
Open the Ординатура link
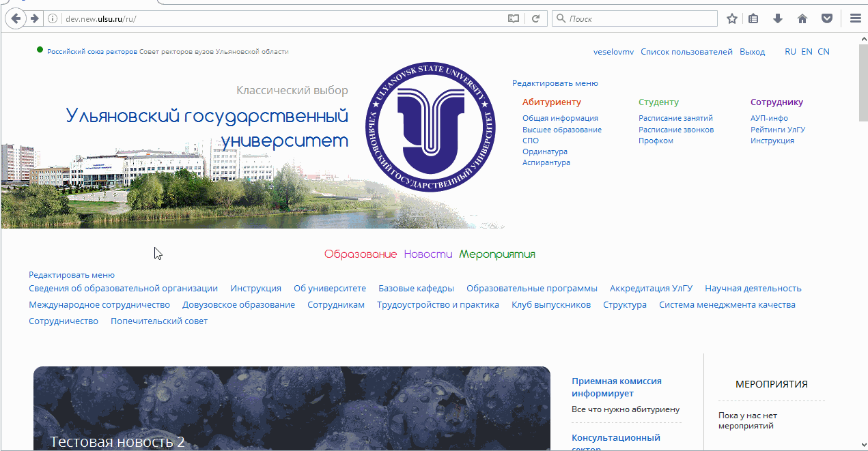pyautogui.click(x=545, y=151)
